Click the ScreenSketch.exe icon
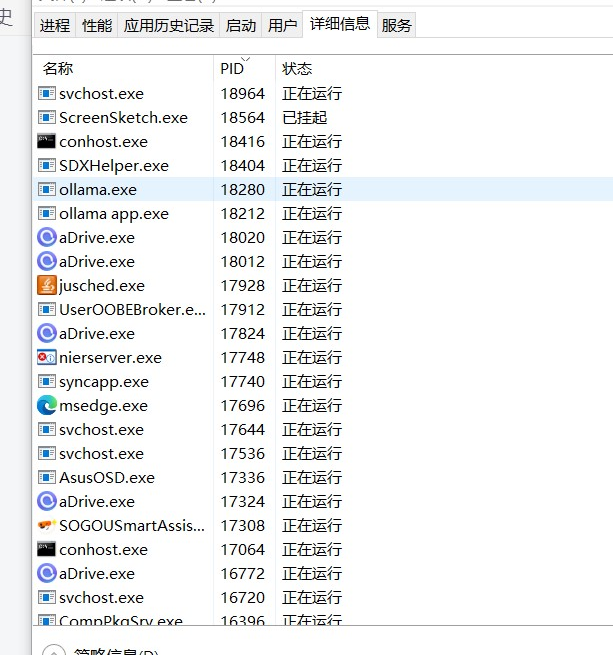Screen dimensions: 613x655 point(46,117)
